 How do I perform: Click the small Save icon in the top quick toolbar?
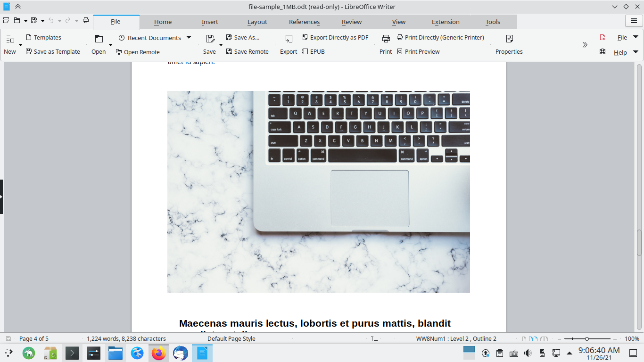(34, 20)
